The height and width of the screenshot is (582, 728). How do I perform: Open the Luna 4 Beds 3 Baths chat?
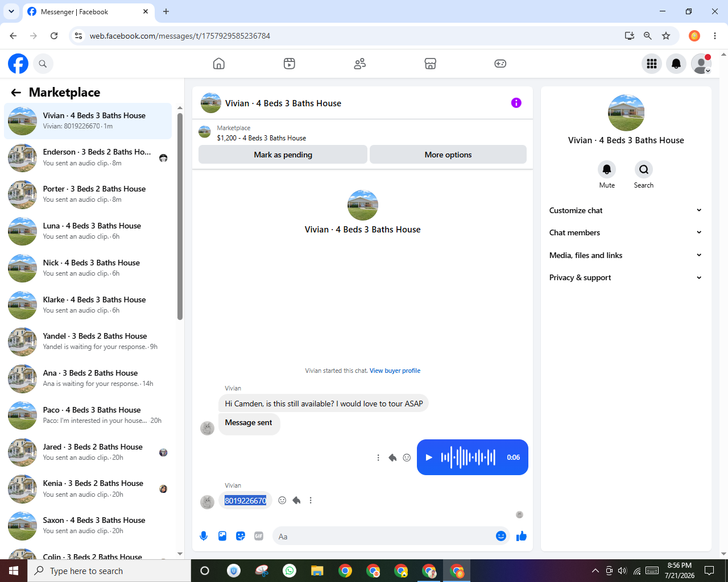tap(88, 231)
